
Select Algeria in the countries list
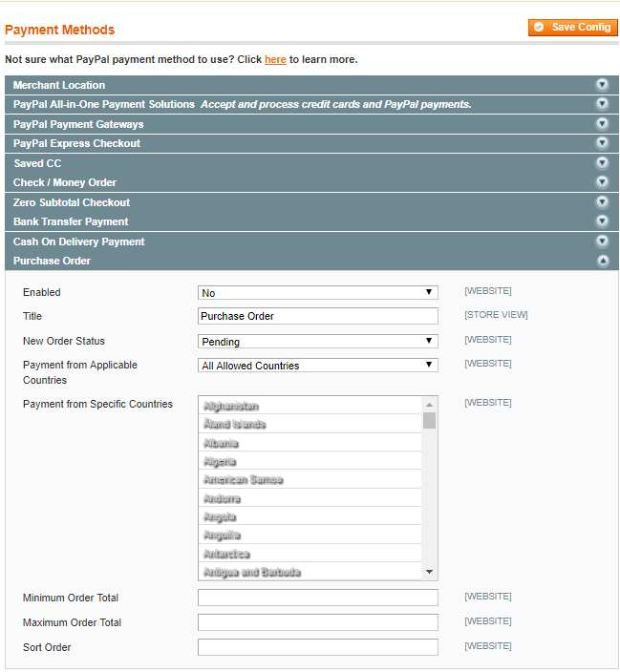(310, 461)
